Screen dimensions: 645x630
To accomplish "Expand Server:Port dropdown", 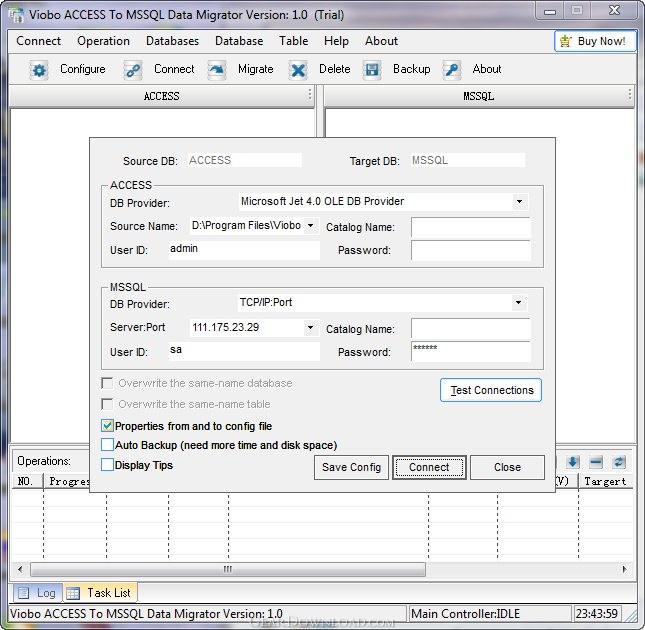I will [311, 328].
